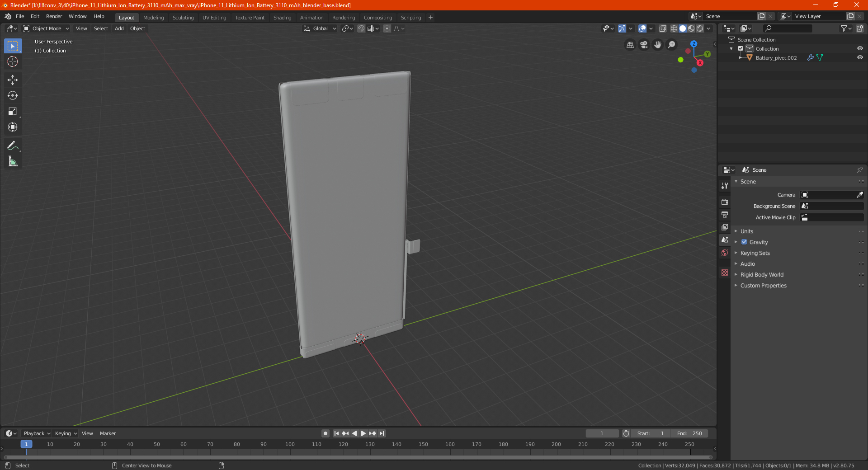Toggle orthographic/perspective grid view button
Screen dimensions: 868x470
click(x=630, y=45)
